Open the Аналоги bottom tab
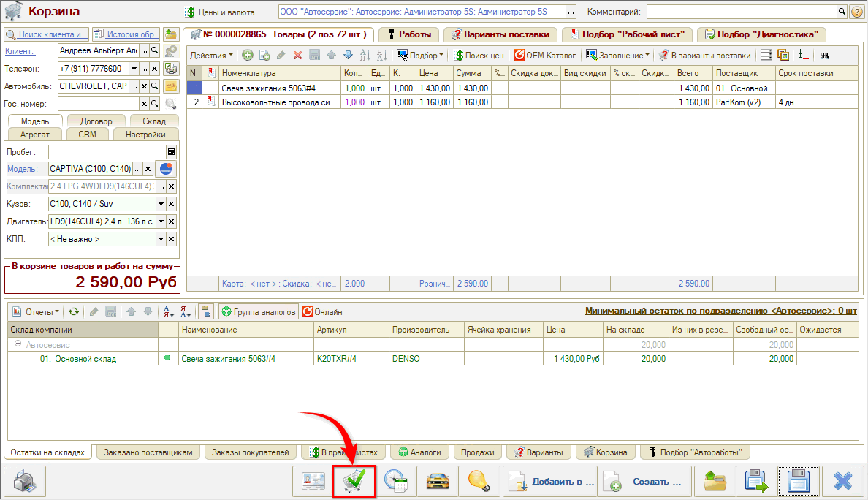Image resolution: width=868 pixels, height=500 pixels. coord(419,452)
